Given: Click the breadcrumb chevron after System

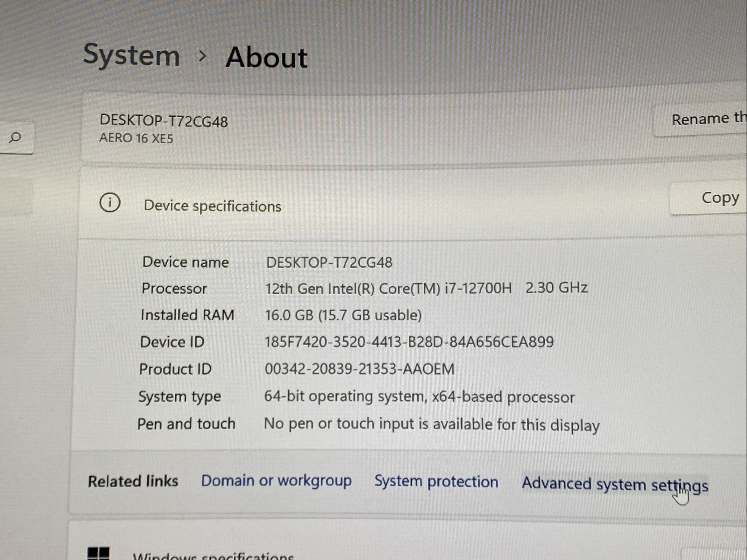Looking at the screenshot, I should pyautogui.click(x=202, y=56).
